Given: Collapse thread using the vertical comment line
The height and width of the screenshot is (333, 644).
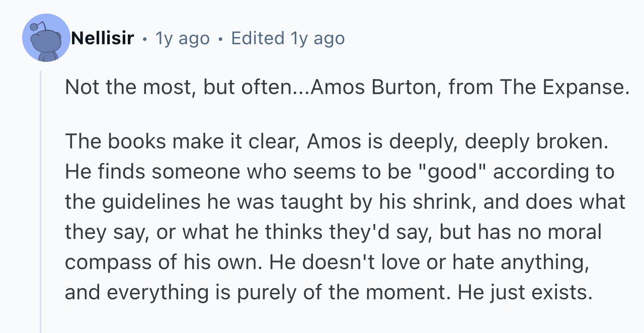Looking at the screenshot, I should (41, 201).
